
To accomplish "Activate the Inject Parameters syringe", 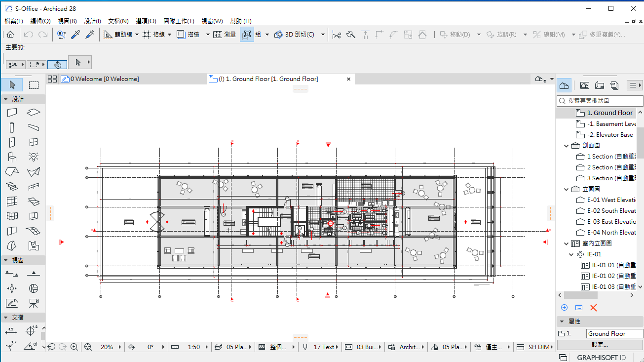I will pyautogui.click(x=90, y=35).
